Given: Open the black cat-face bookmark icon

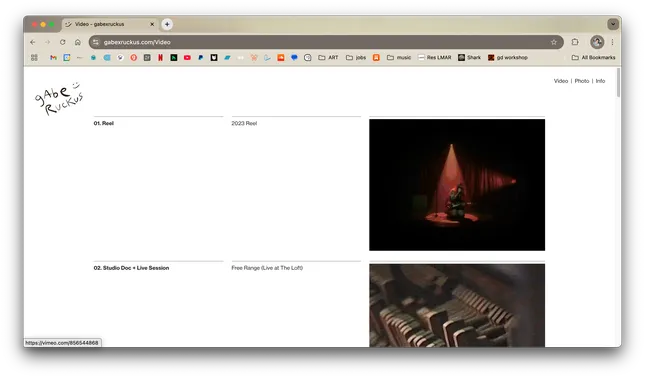Looking at the screenshot, I should click(214, 58).
